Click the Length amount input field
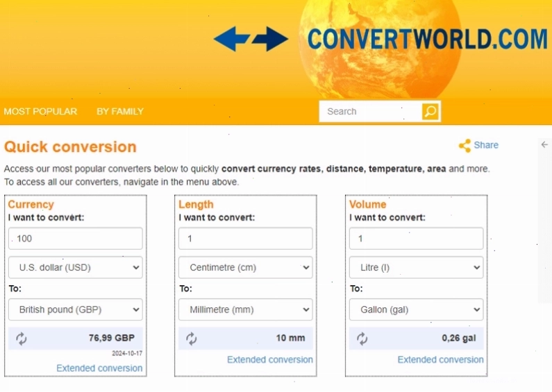The image size is (552, 392). click(246, 239)
